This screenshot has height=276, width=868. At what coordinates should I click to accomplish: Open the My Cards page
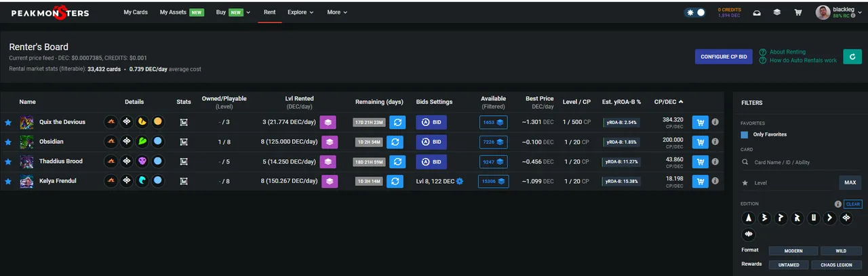point(136,12)
